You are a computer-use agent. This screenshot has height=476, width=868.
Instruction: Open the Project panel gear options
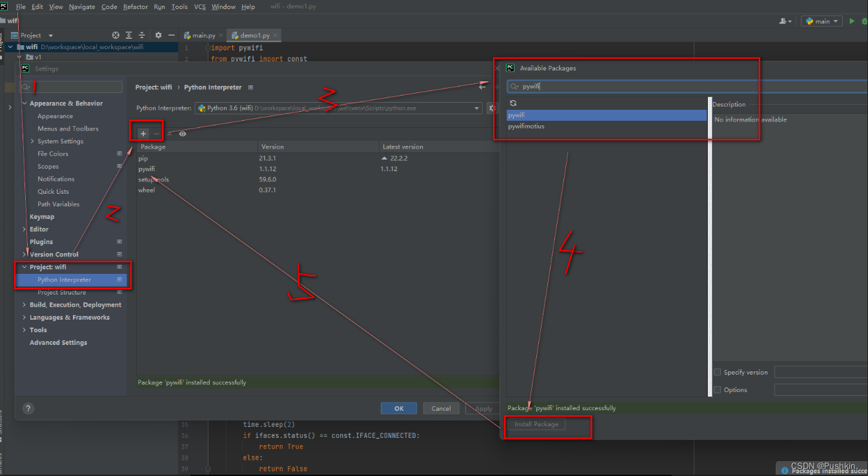click(158, 36)
